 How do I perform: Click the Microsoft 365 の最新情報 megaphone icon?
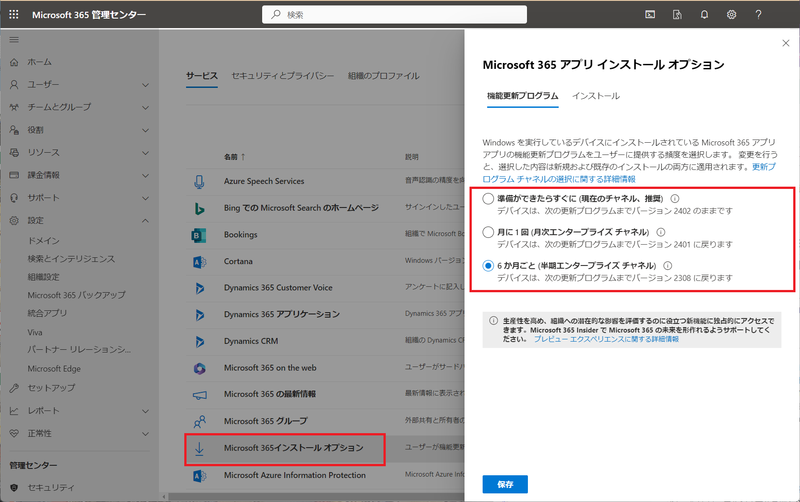coord(199,395)
